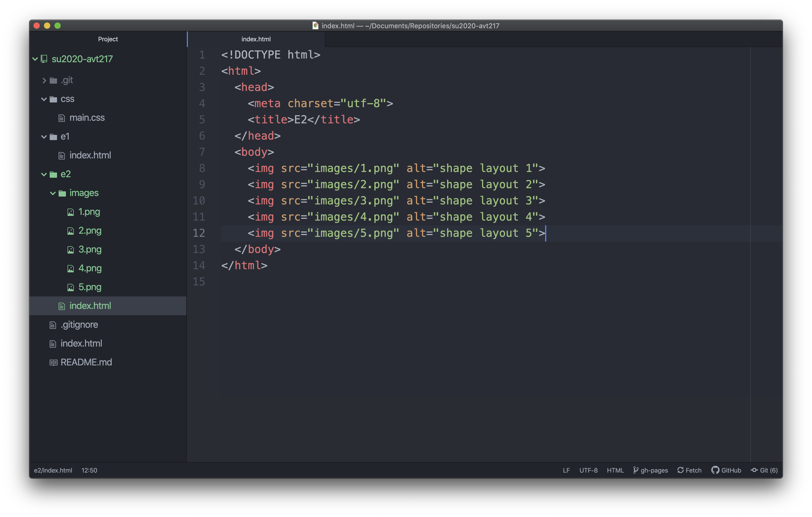Collapse the css folder chevron
Image resolution: width=812 pixels, height=517 pixels.
coord(44,99)
